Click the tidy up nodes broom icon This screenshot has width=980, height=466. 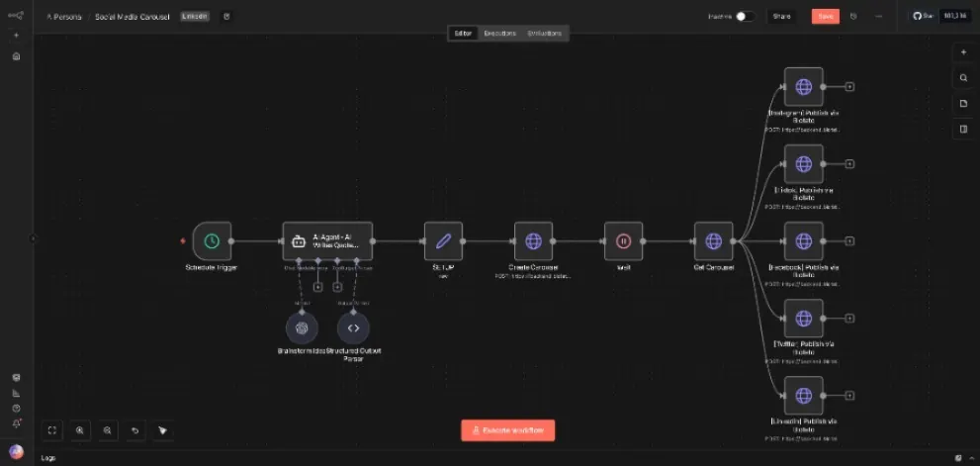[x=162, y=430]
